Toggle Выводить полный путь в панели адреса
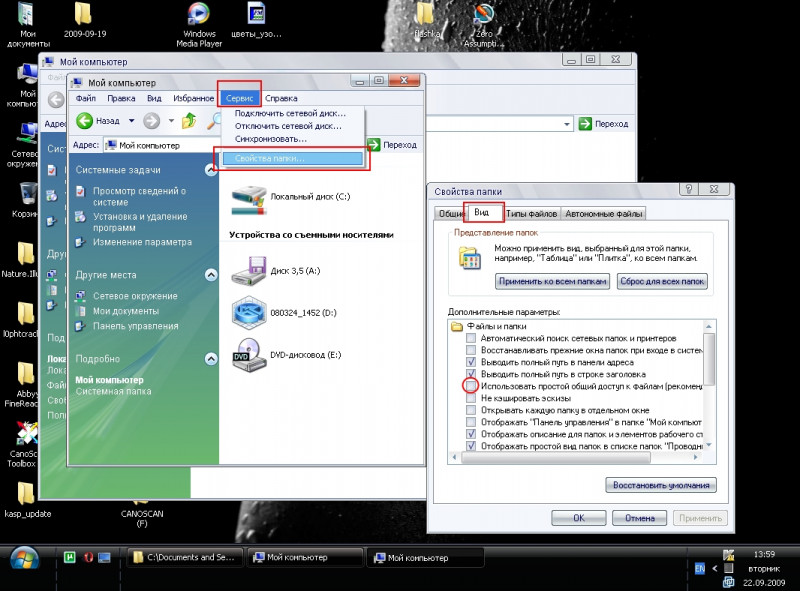The height and width of the screenshot is (591, 800). (x=471, y=362)
